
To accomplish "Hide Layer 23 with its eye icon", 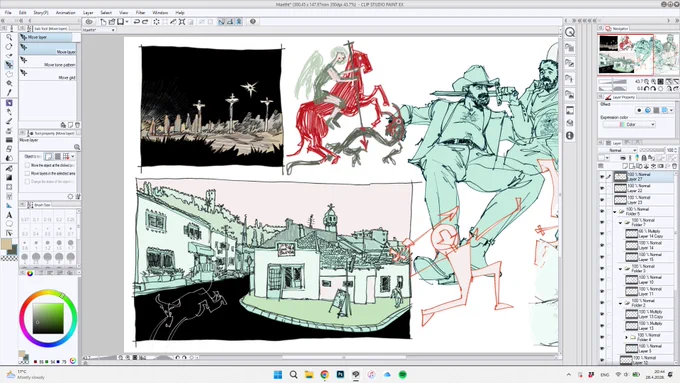I will pos(602,200).
